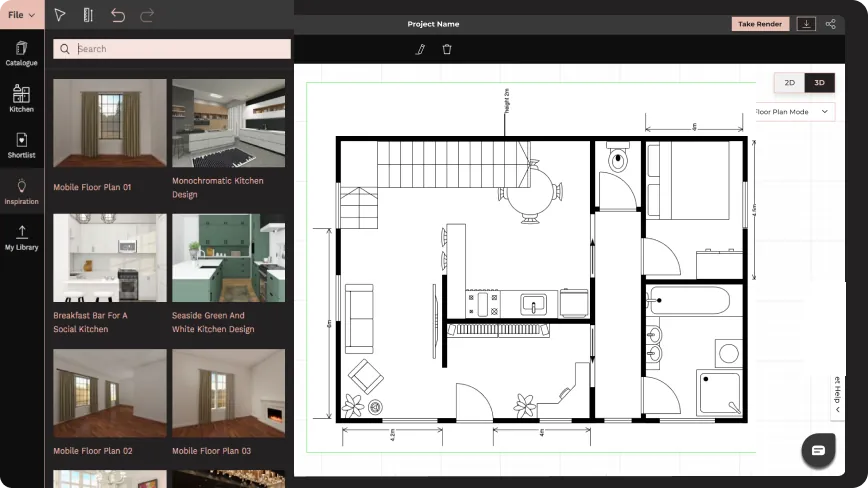
Task: Click the Mobile Floor Plan 02 label
Action: 92,451
